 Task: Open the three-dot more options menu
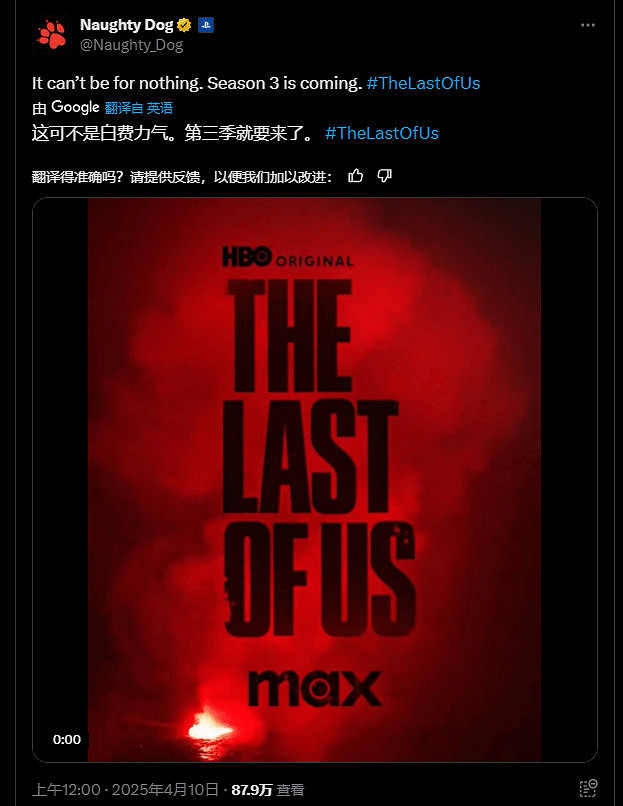tap(588, 25)
